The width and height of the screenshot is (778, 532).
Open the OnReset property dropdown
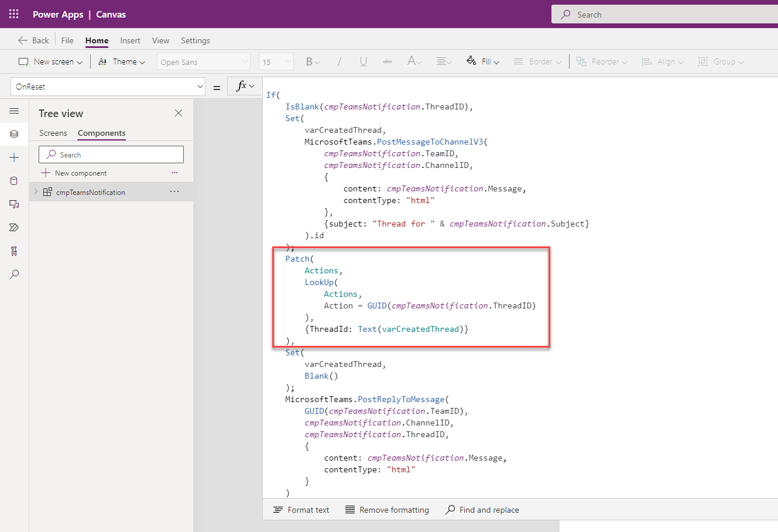[108, 87]
